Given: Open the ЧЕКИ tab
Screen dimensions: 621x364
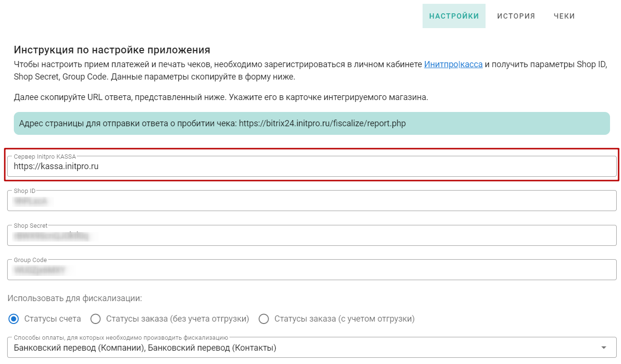Looking at the screenshot, I should point(564,16).
